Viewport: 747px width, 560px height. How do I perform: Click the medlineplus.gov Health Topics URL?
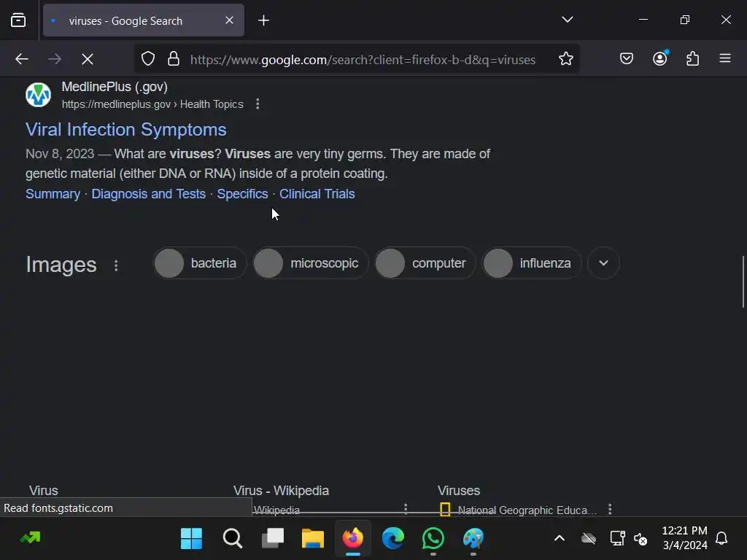tap(152, 104)
